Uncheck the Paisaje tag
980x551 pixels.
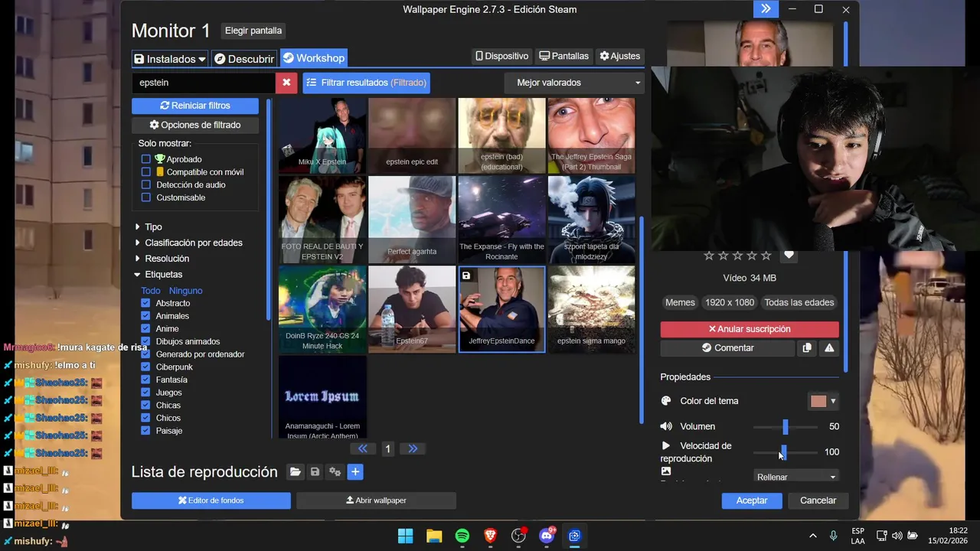coord(145,431)
